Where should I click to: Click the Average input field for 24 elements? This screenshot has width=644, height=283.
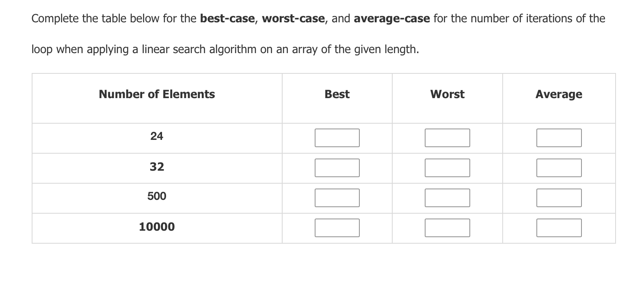[x=559, y=137]
